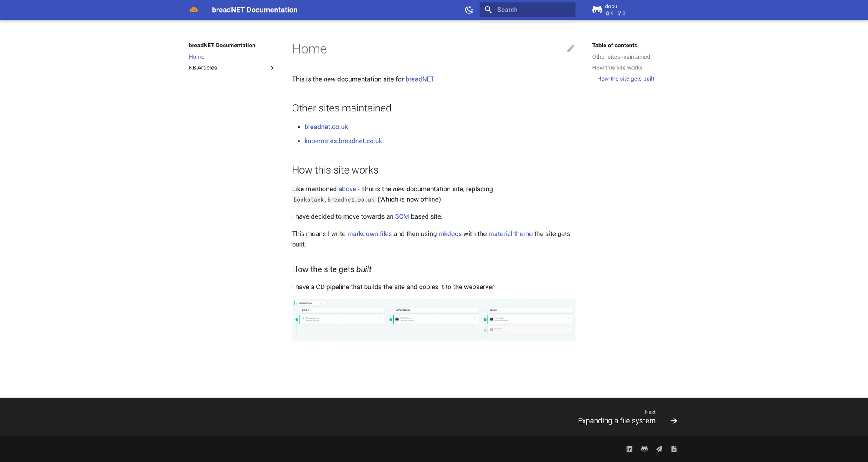Open the markdown files link
Screen dimensions: 868x462
click(x=369, y=234)
